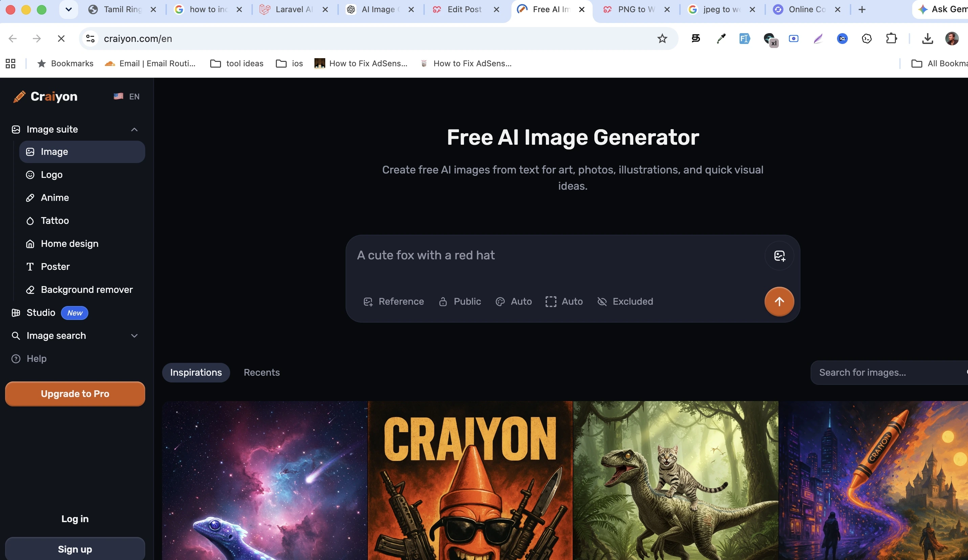Screen dimensions: 968x560
Task: Stop page loading with X button
Action: [x=61, y=39]
